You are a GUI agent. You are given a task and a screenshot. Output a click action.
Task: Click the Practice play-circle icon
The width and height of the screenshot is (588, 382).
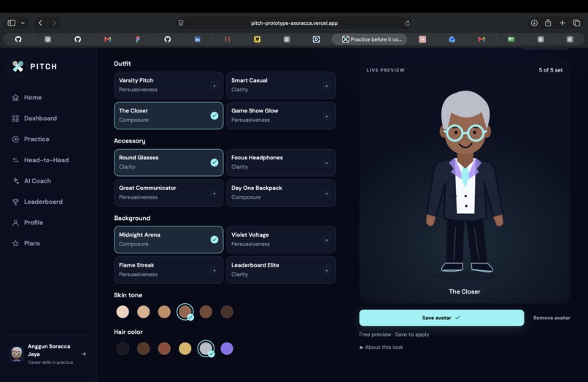(x=15, y=140)
